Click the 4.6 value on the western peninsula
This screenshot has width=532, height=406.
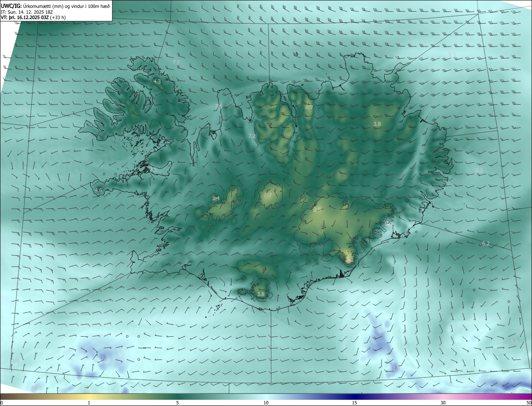tap(99, 190)
